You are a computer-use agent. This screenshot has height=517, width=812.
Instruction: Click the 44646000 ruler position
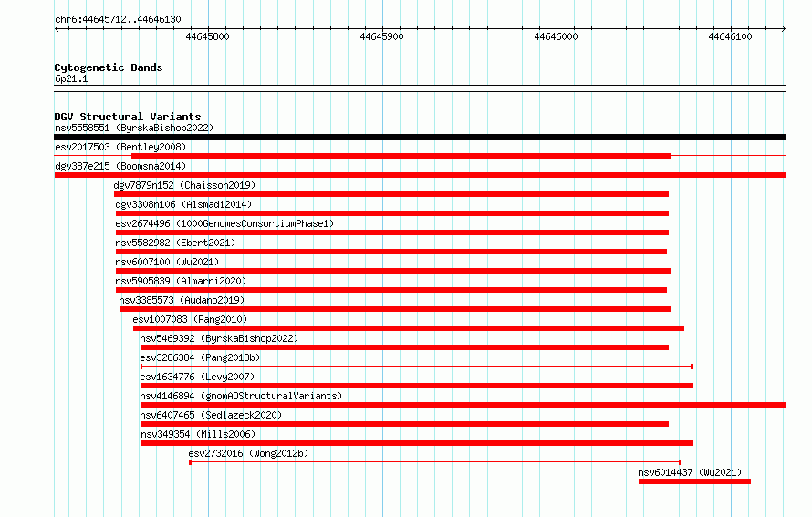click(556, 36)
